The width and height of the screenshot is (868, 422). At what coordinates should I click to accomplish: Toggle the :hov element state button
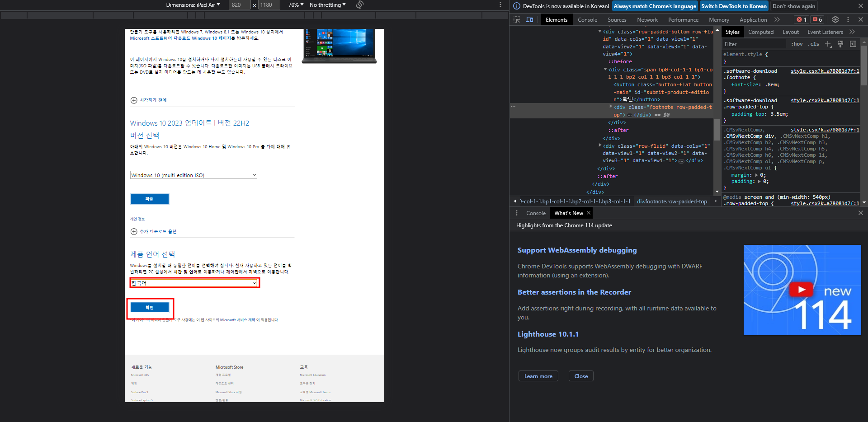click(797, 44)
